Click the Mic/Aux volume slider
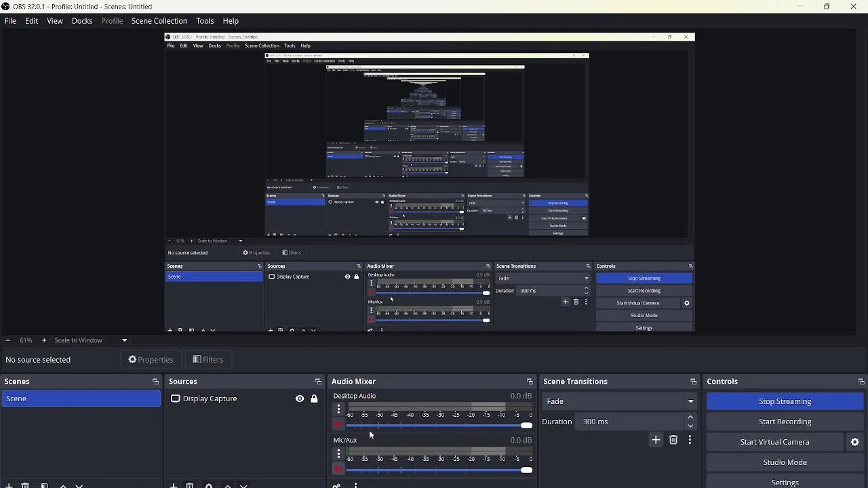This screenshot has width=868, height=488. 439,470
